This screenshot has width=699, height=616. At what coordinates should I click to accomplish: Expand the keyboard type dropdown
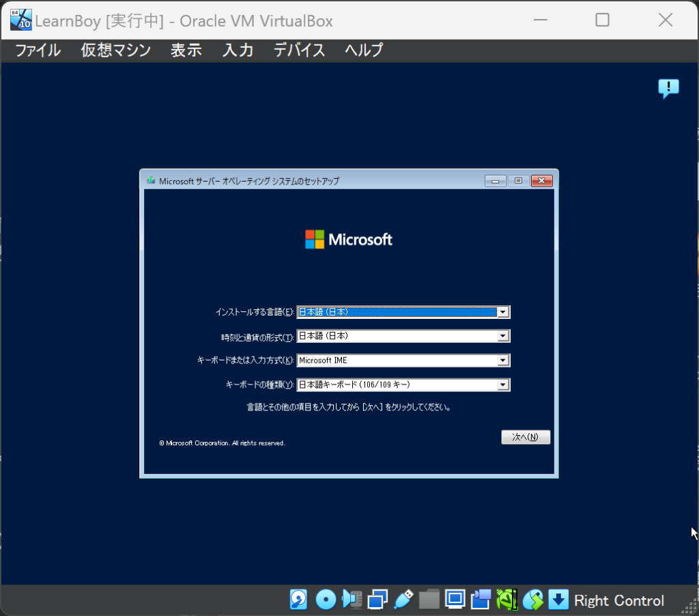tap(503, 384)
